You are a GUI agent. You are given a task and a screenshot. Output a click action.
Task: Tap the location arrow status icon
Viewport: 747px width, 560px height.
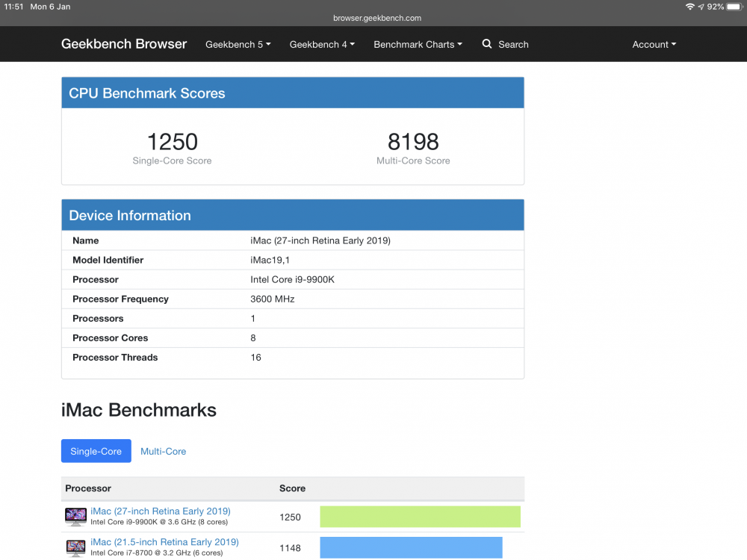[701, 7]
